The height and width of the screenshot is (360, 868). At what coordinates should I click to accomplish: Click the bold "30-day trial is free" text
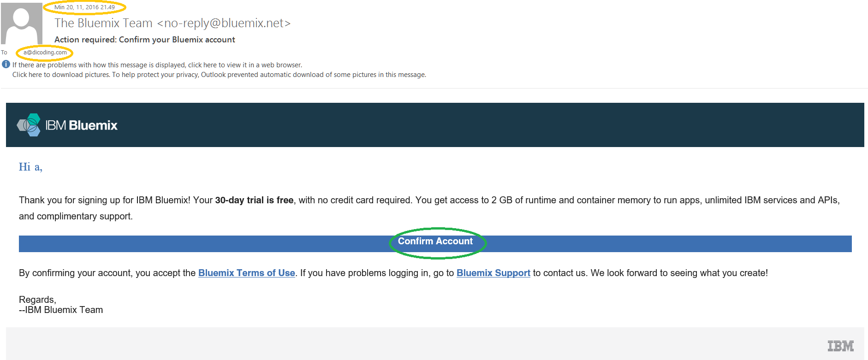(254, 200)
